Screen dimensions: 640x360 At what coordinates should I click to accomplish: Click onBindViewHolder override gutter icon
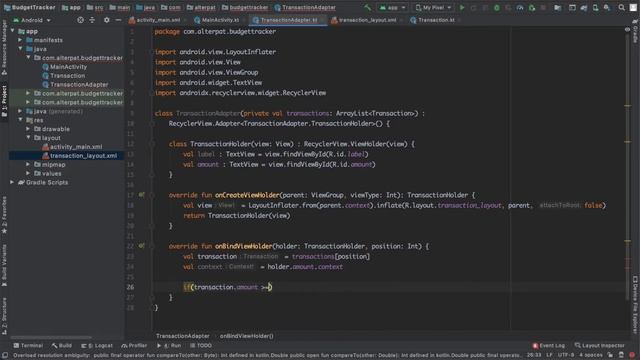141,246
